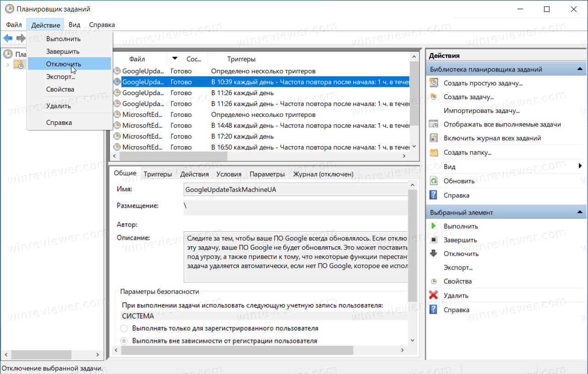Open the 'Справка' menu in menu bar
The width and height of the screenshot is (588, 374).
pyautogui.click(x=102, y=25)
